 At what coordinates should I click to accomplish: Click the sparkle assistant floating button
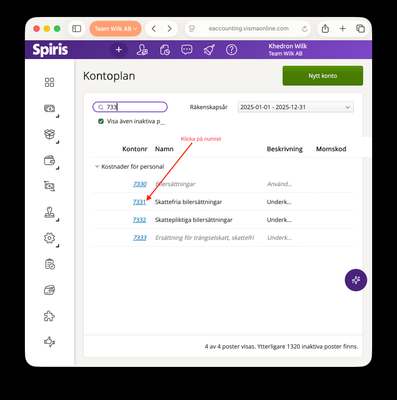click(x=356, y=280)
